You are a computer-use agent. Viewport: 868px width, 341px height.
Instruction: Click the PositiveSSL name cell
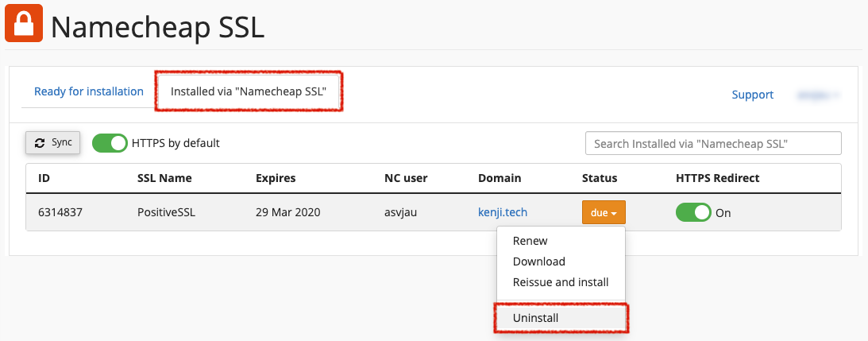click(165, 212)
